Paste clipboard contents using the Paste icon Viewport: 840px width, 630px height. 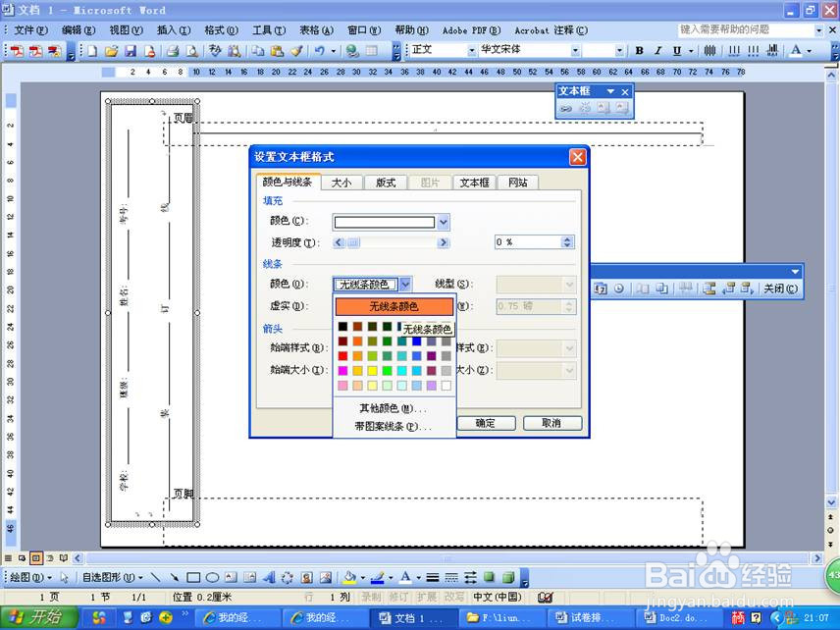[277, 51]
